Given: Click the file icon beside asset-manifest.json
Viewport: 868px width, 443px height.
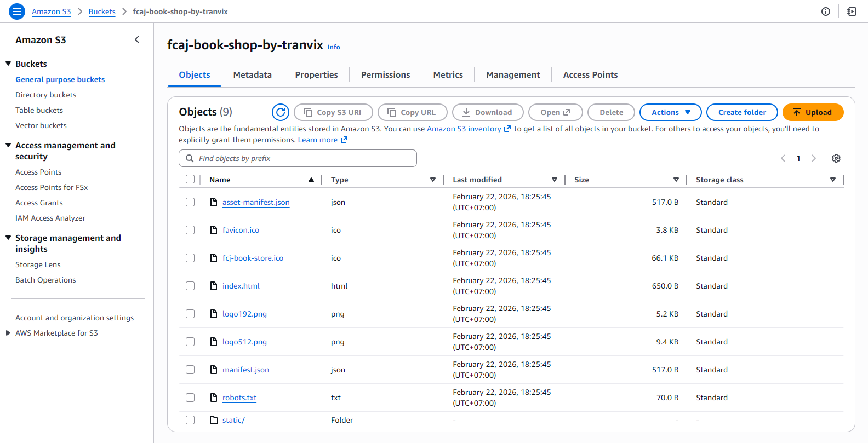Looking at the screenshot, I should click(214, 202).
